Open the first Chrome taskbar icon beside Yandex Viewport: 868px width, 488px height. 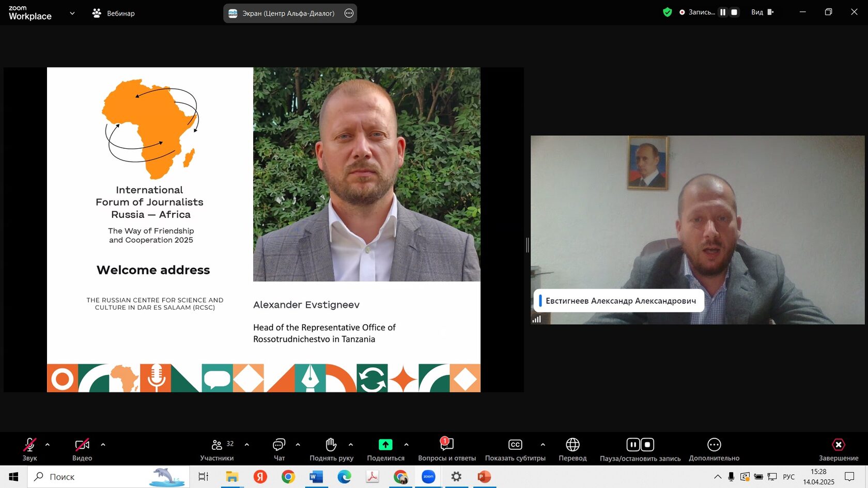point(288,477)
